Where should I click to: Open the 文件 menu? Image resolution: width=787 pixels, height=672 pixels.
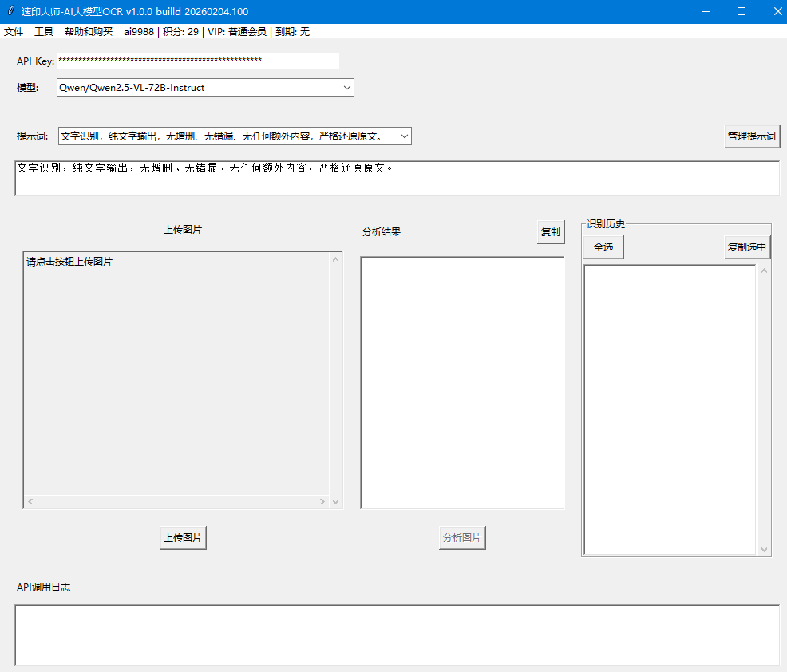click(x=14, y=32)
